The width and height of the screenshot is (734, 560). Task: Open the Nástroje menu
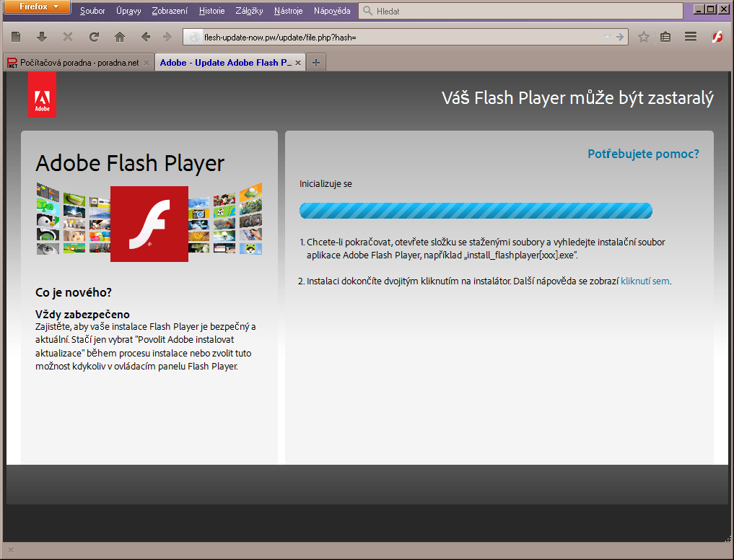(289, 11)
